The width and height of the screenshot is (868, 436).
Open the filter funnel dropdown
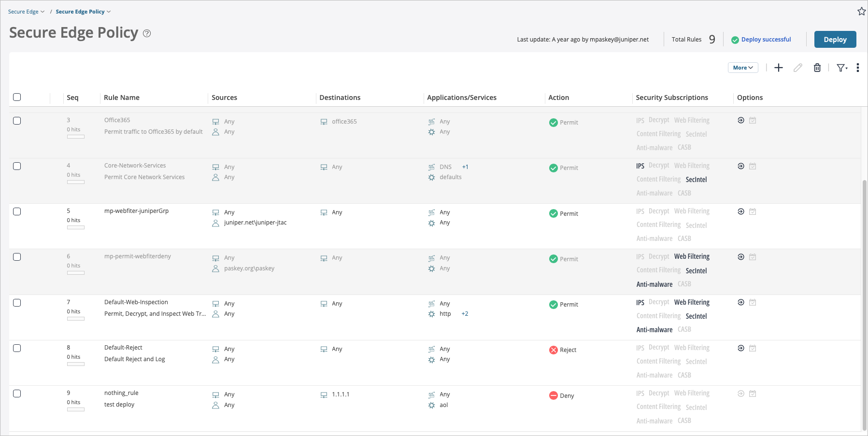(x=842, y=68)
